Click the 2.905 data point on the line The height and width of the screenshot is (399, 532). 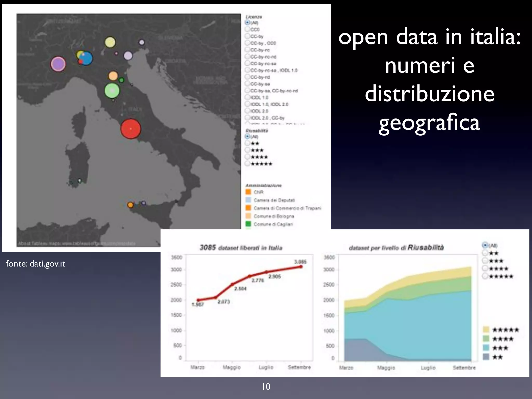pos(267,272)
